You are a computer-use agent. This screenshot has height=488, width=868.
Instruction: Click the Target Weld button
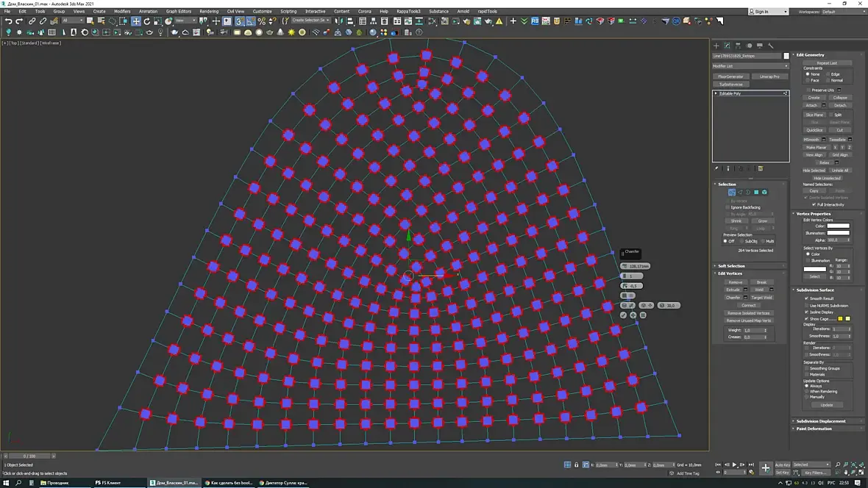761,298
